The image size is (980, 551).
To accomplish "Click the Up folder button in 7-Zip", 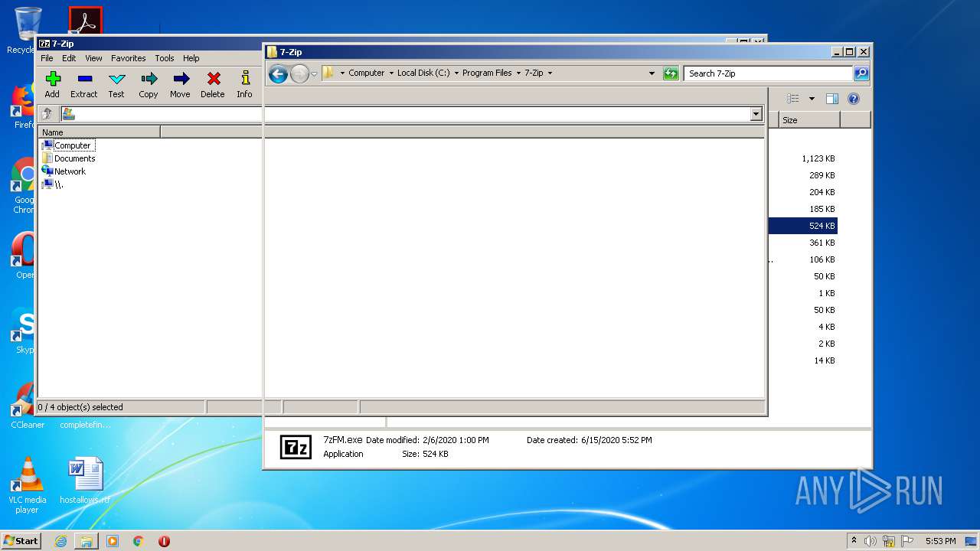I will pyautogui.click(x=47, y=114).
